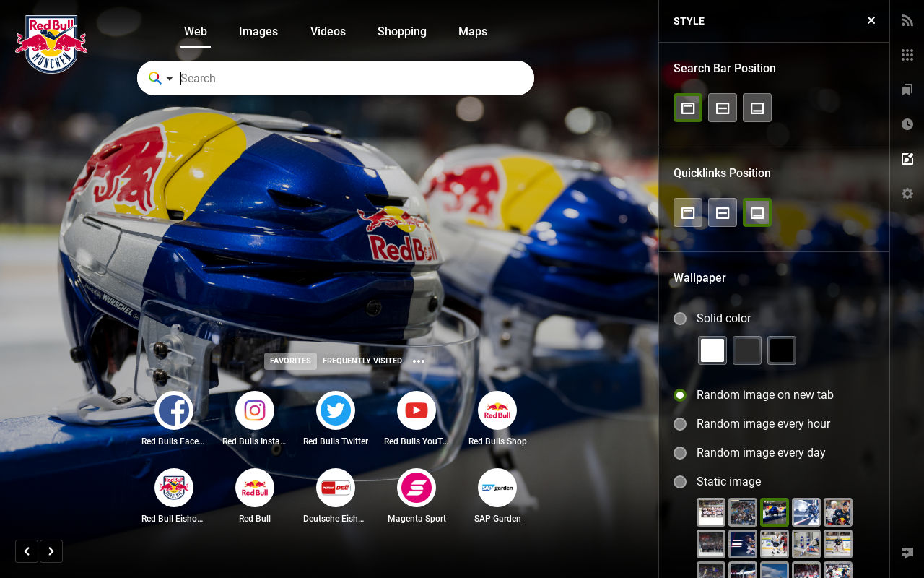Image resolution: width=924 pixels, height=578 pixels.
Task: Select the first wallpaper thumbnail in top row
Action: pyautogui.click(x=711, y=512)
